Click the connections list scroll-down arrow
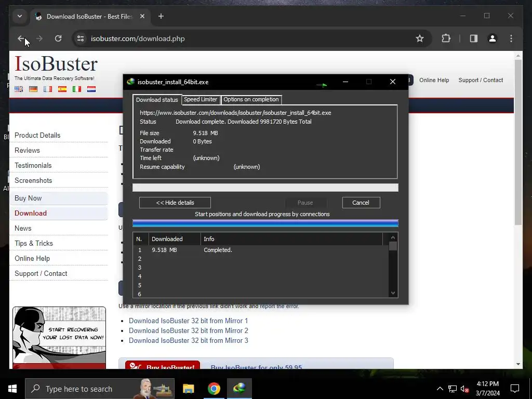 click(x=393, y=293)
